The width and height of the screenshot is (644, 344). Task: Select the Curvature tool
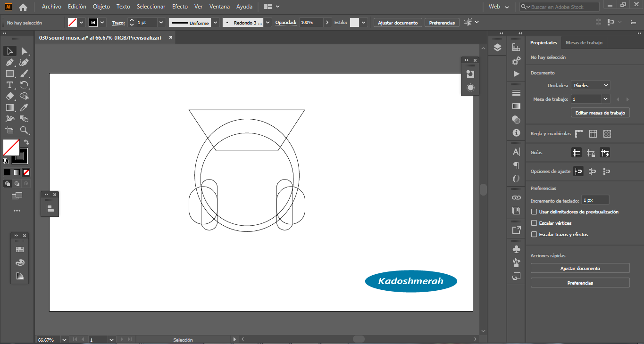coord(24,62)
